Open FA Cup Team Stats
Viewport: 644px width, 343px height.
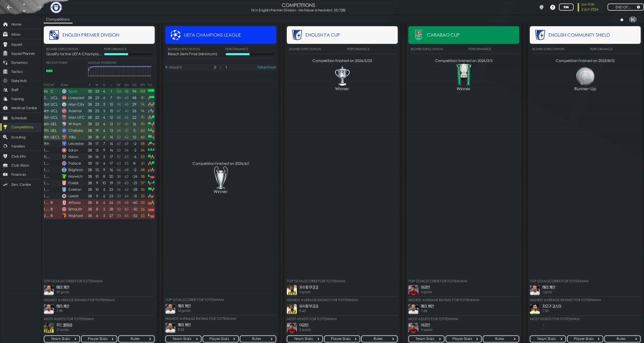point(305,339)
